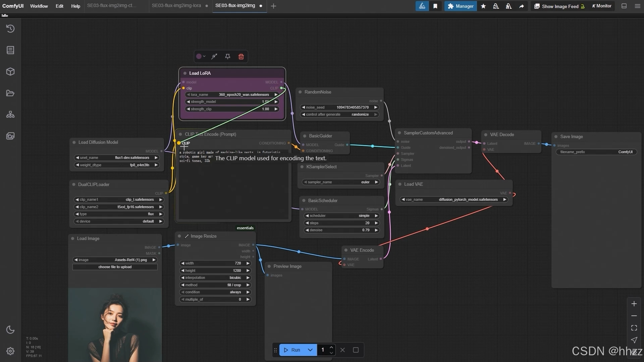Viewport: 644px width, 362px height.
Task: Open the queue history sidebar icon
Action: click(x=10, y=29)
